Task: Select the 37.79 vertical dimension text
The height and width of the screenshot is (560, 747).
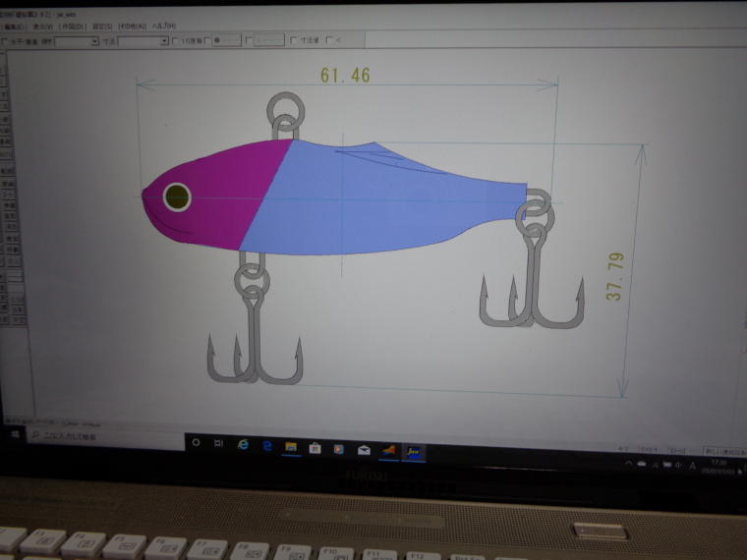Action: pos(614,277)
